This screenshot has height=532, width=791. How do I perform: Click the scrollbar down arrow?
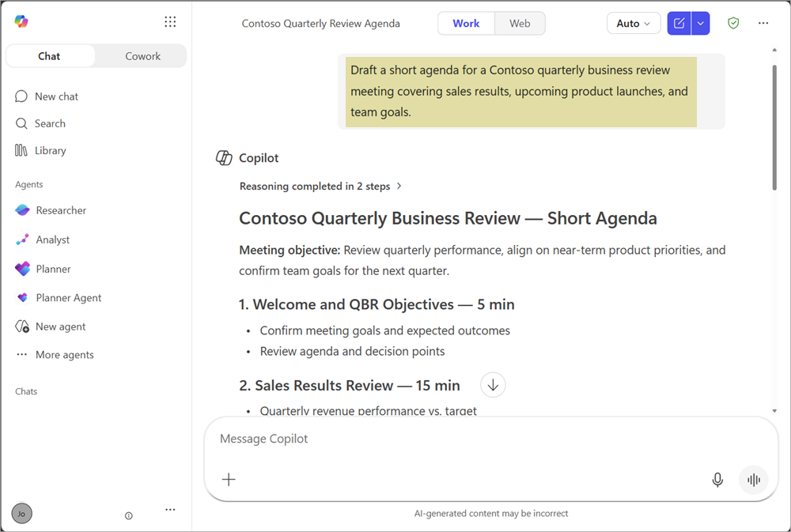click(775, 411)
